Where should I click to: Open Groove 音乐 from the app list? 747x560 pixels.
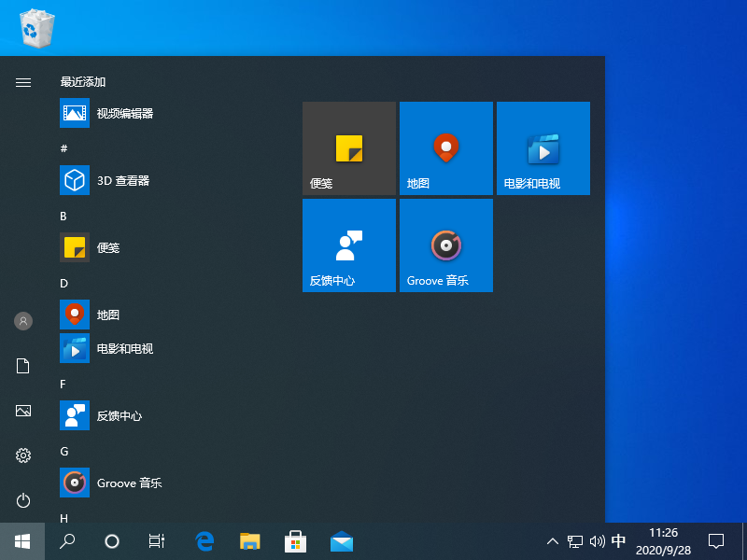pos(129,483)
